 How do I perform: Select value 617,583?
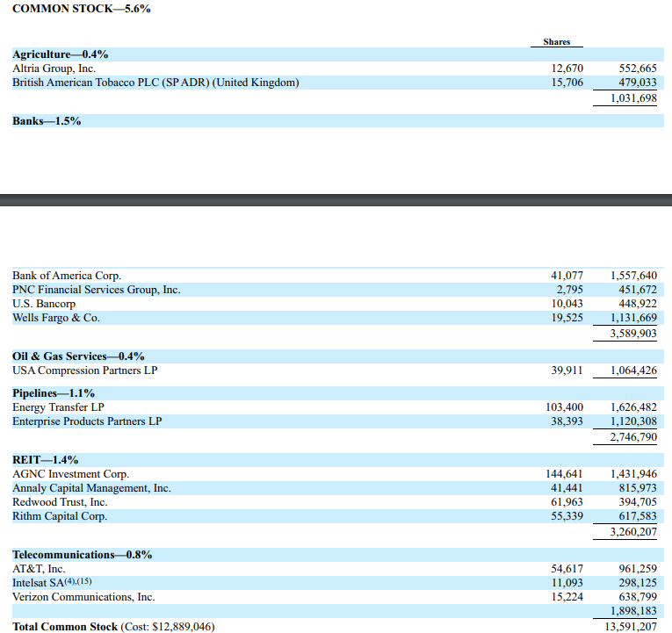pos(637,517)
